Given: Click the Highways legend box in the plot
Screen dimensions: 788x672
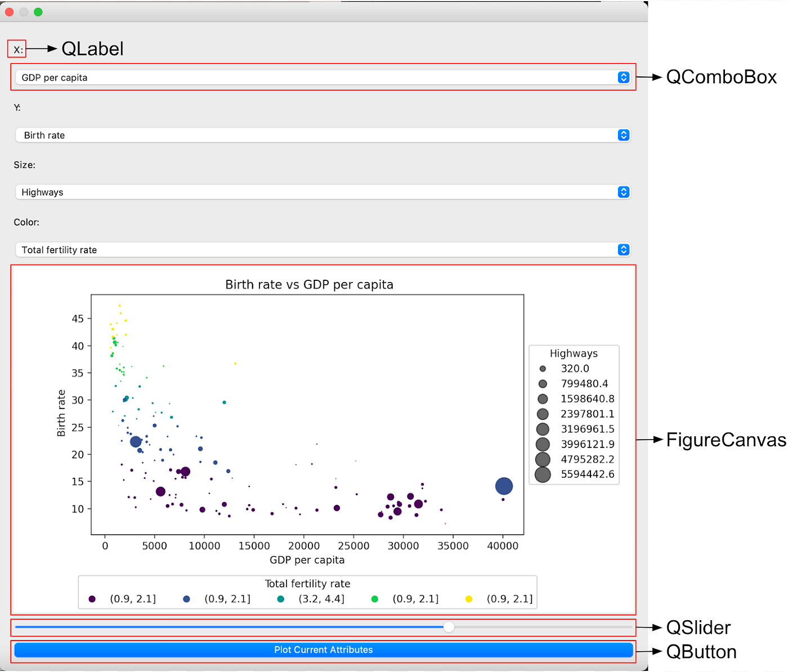Looking at the screenshot, I should coord(574,414).
